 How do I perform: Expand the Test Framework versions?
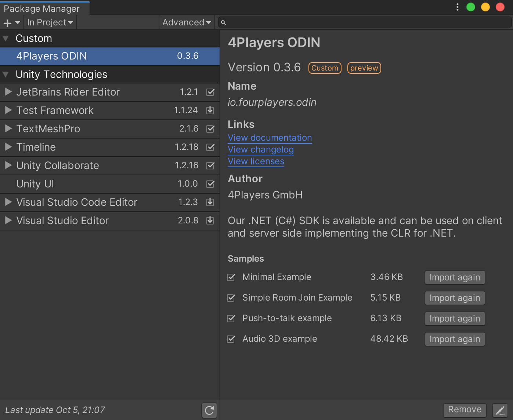point(8,110)
